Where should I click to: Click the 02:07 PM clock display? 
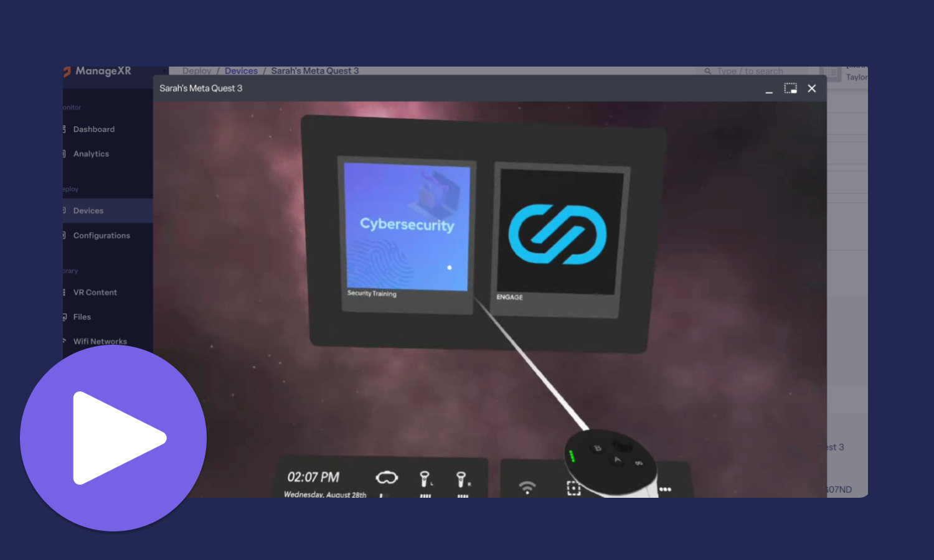tap(313, 477)
